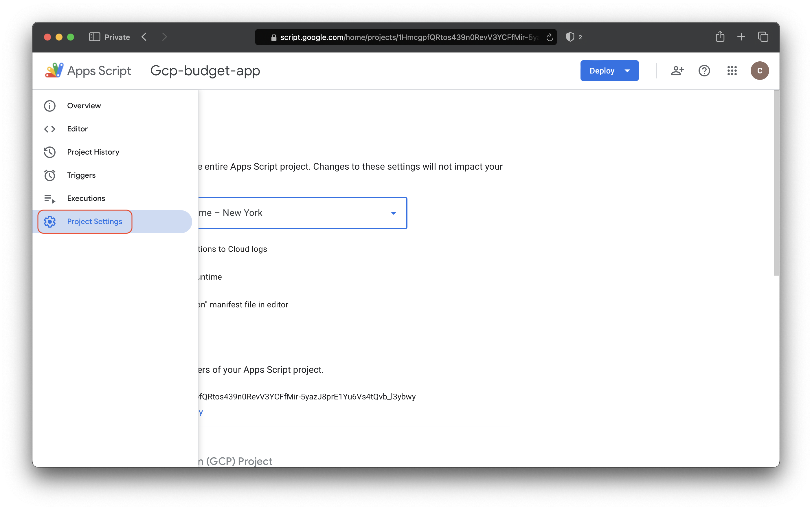This screenshot has height=510, width=812.
Task: Switch to the Editor page
Action: click(77, 129)
